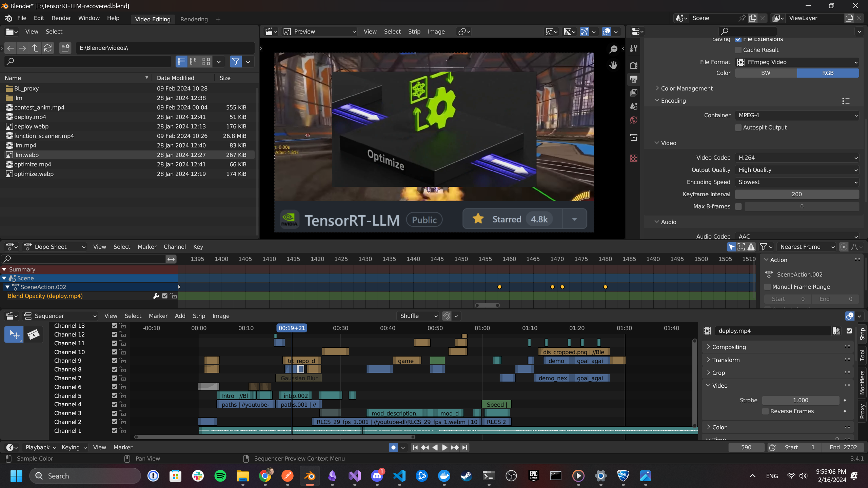This screenshot has height=488, width=868.
Task: Select function_scanner.mp4 in file list
Action: (x=44, y=136)
